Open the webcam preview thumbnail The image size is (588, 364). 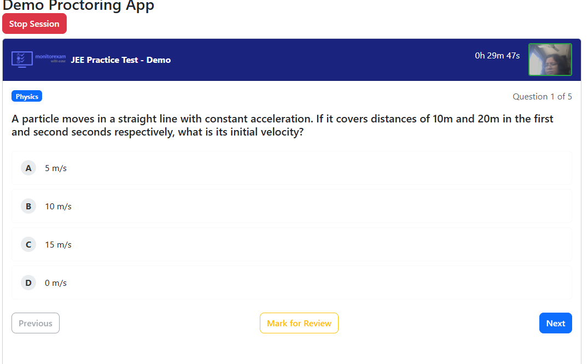[550, 60]
